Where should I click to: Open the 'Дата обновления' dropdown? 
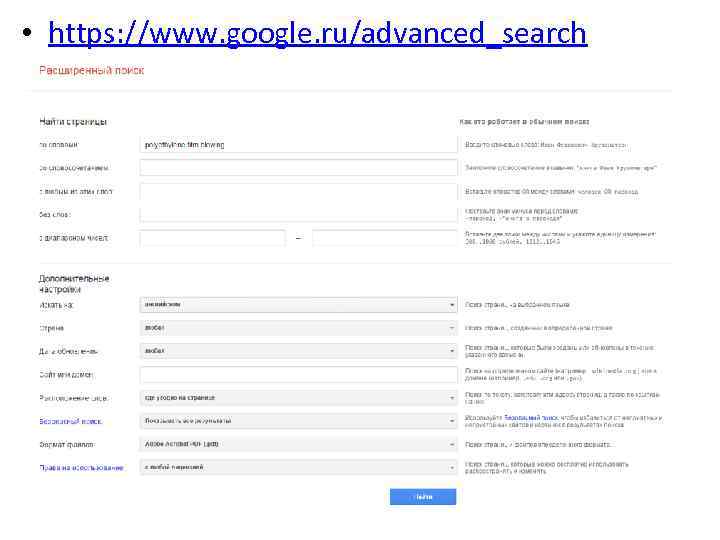pyautogui.click(x=298, y=351)
